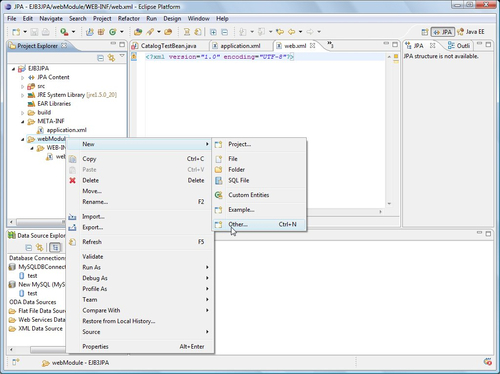This screenshot has width=500, height=374.
Task: Collapse All in Project Explorer toolbar
Action: 100,58
